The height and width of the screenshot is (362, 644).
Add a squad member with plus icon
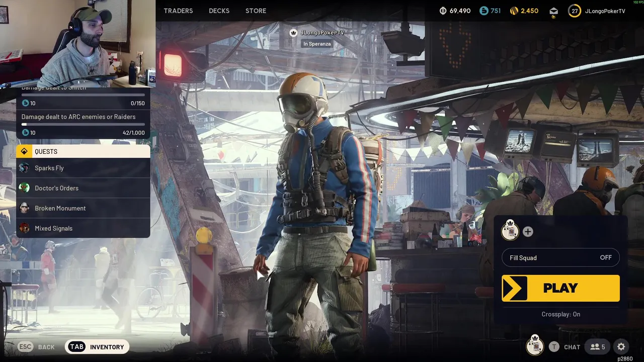click(x=528, y=232)
